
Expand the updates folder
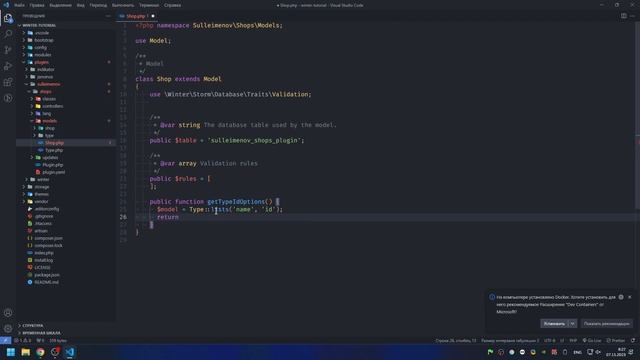pos(50,158)
